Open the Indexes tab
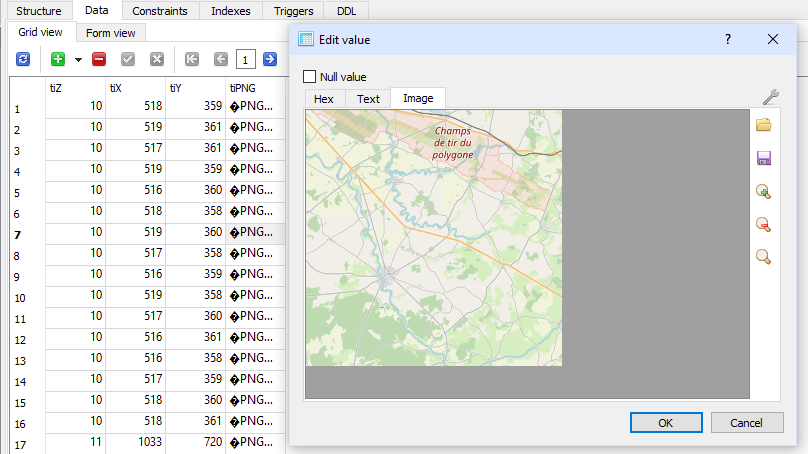 [x=231, y=11]
